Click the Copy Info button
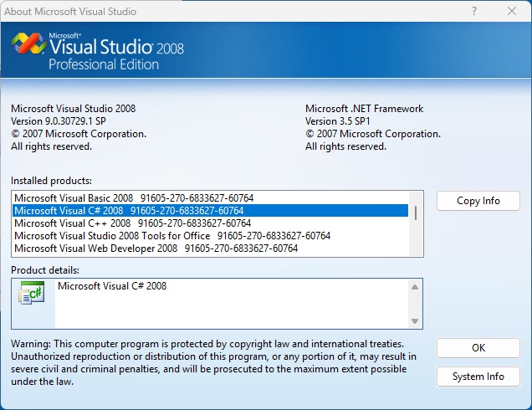 [x=478, y=201]
